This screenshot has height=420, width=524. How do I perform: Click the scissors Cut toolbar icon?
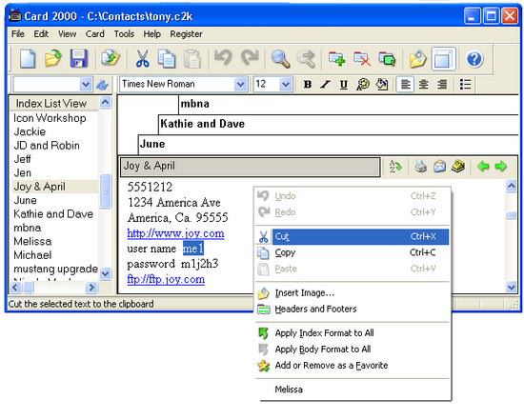pos(142,59)
